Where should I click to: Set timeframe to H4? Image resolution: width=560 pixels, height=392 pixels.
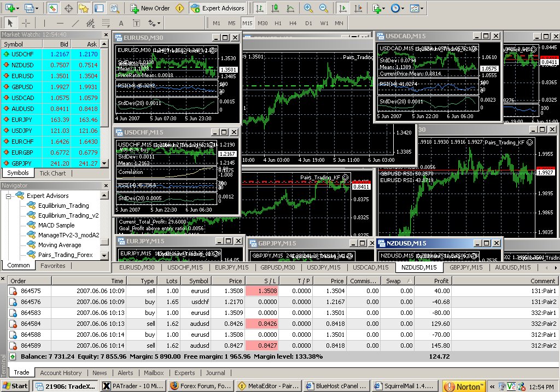[293, 23]
